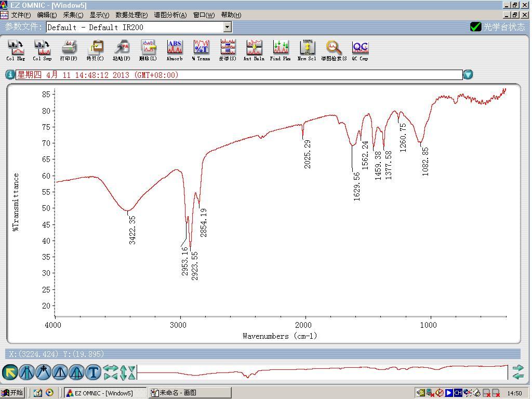
Task: Open the 数据处理(P) menu
Action: [x=131, y=15]
